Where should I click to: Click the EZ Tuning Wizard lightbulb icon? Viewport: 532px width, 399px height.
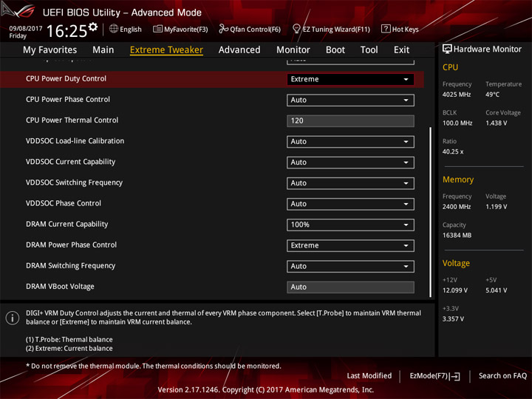coord(296,29)
